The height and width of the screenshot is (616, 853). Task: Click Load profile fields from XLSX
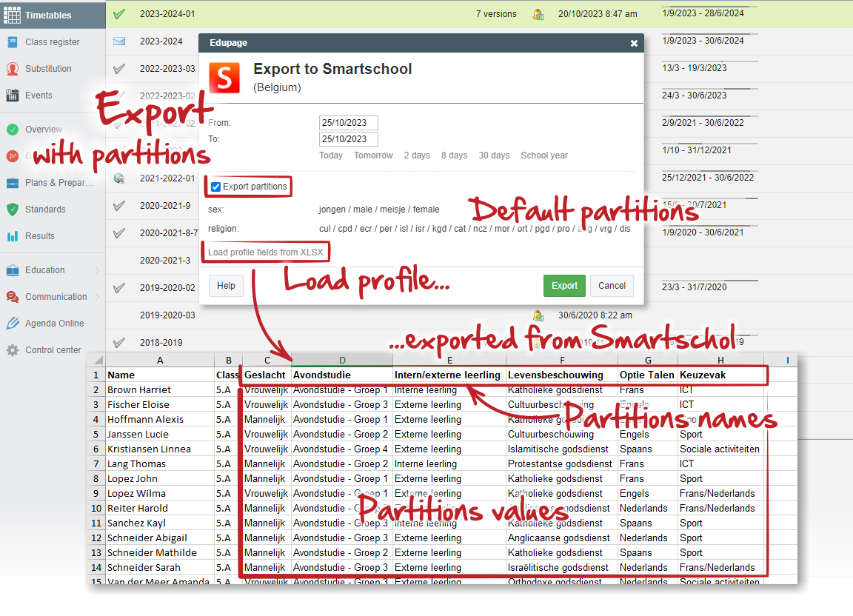point(266,252)
